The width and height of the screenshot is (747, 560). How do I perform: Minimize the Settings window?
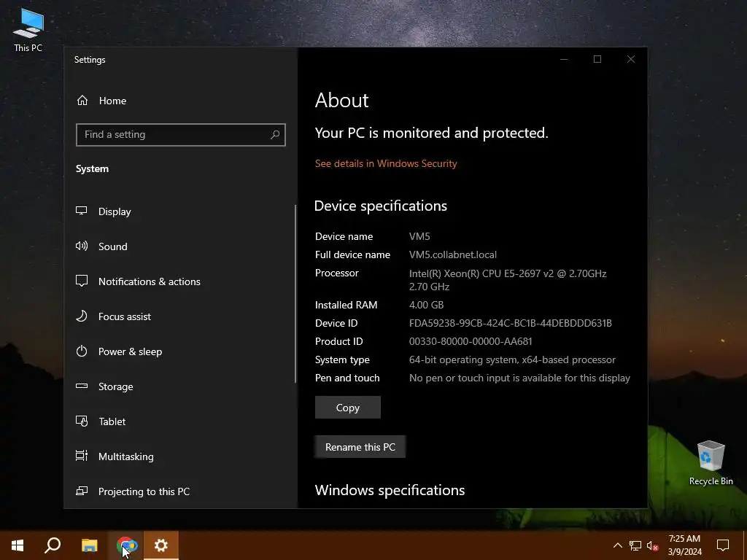coord(564,59)
